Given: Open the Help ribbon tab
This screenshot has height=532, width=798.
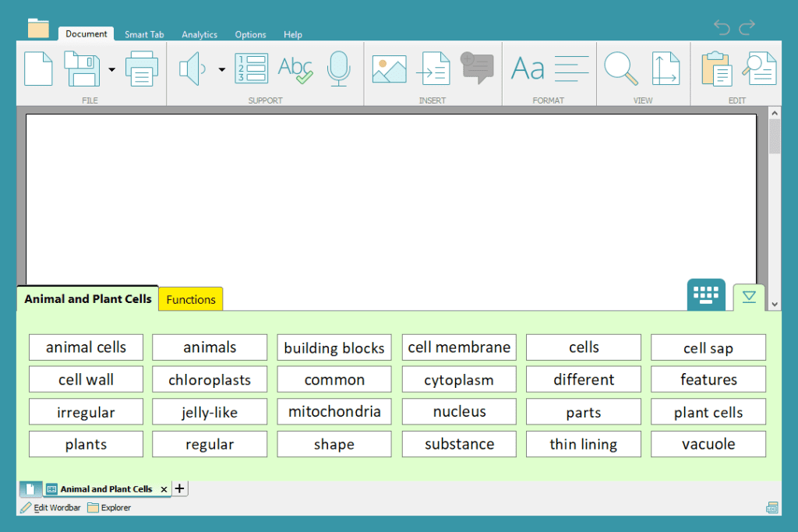Looking at the screenshot, I should pos(293,34).
